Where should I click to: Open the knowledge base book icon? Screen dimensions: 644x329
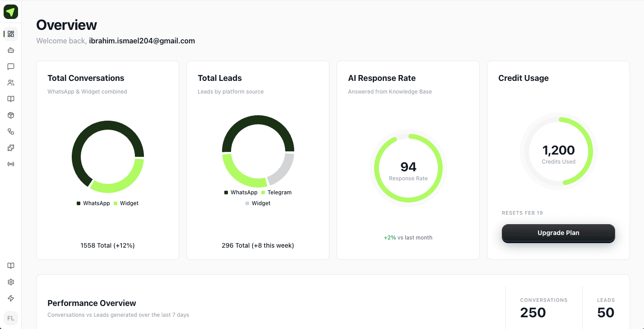(x=11, y=99)
